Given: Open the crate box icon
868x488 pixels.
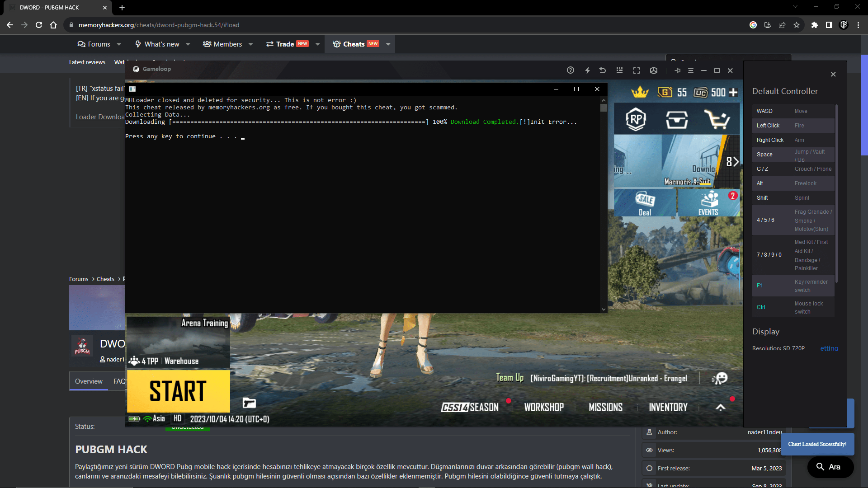Looking at the screenshot, I should click(677, 120).
